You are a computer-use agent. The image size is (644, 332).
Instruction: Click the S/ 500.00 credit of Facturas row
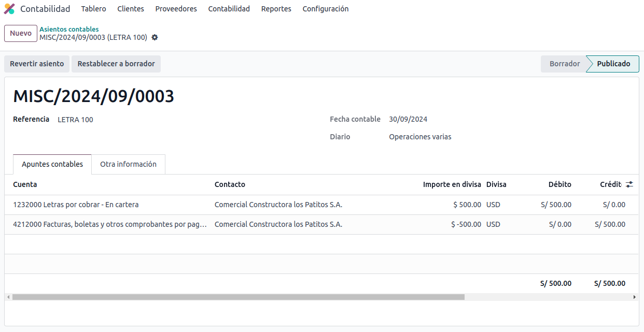(610, 224)
